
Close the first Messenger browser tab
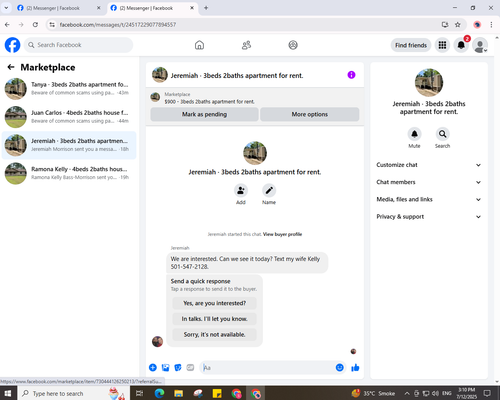tap(99, 8)
